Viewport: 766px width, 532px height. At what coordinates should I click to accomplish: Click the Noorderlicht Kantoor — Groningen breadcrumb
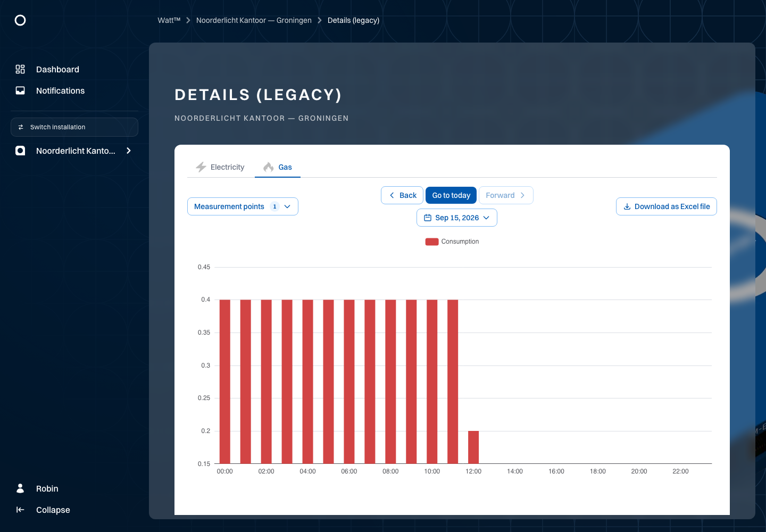pos(254,20)
